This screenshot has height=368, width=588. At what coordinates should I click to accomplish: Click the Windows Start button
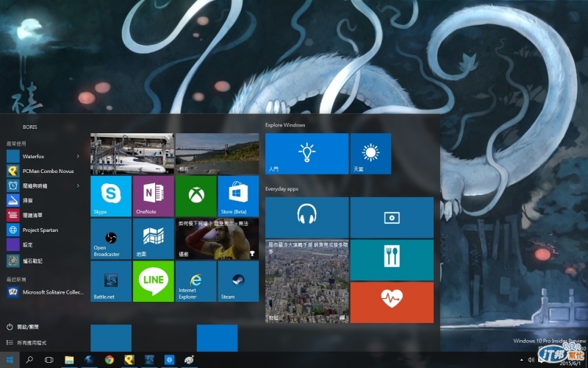coord(10,360)
